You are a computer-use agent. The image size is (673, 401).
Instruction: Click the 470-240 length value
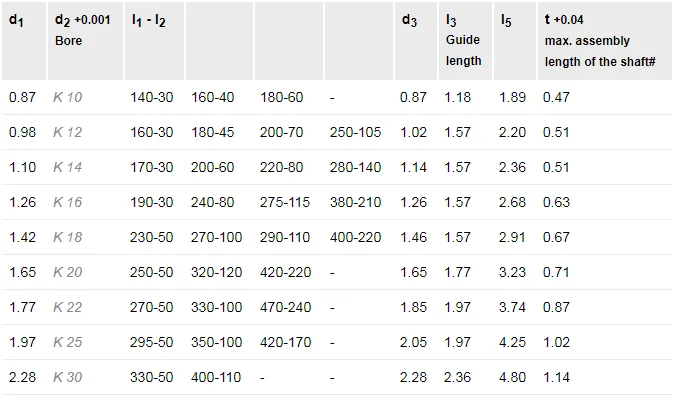pos(284,307)
